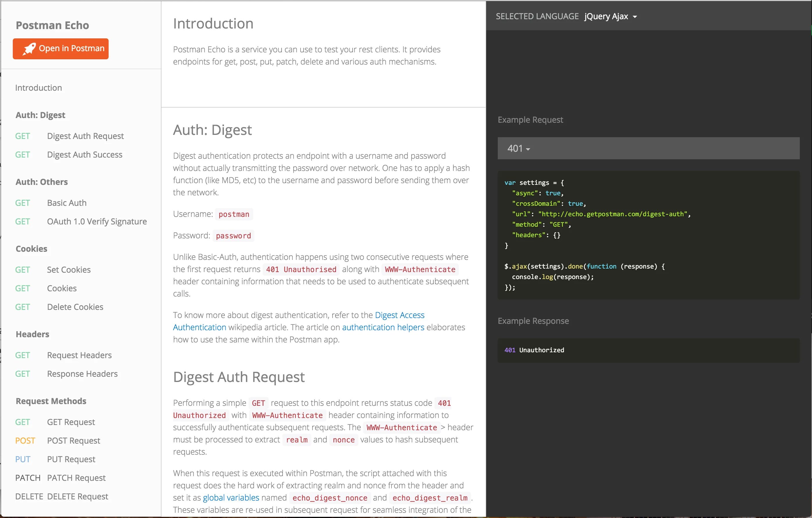Click the 401 Unauthorised inline code
812x518 pixels.
click(301, 269)
